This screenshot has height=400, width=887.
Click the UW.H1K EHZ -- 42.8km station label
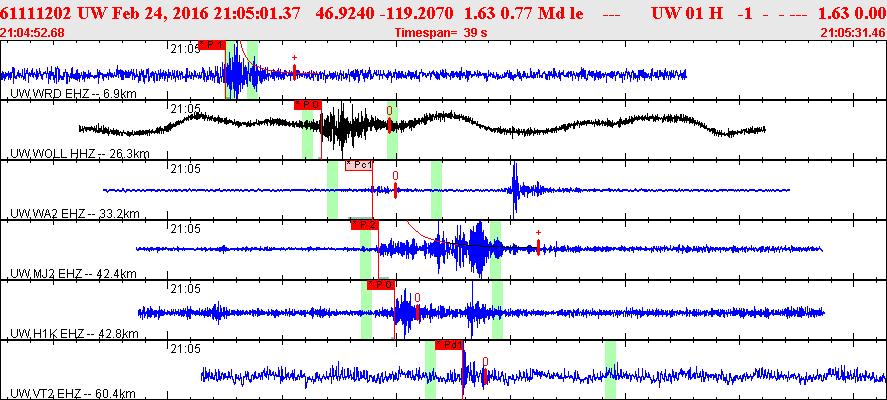tap(74, 334)
